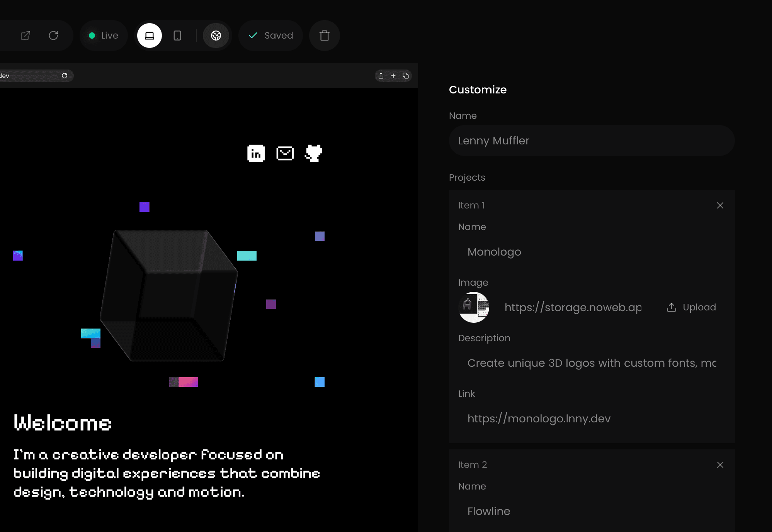Edit the monologo.lnny.dev link field

pos(592,418)
